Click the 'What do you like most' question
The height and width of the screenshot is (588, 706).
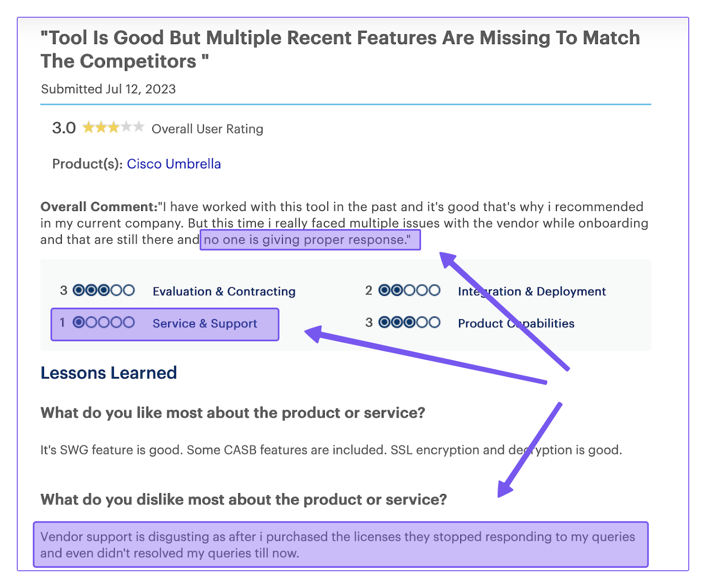[233, 413]
